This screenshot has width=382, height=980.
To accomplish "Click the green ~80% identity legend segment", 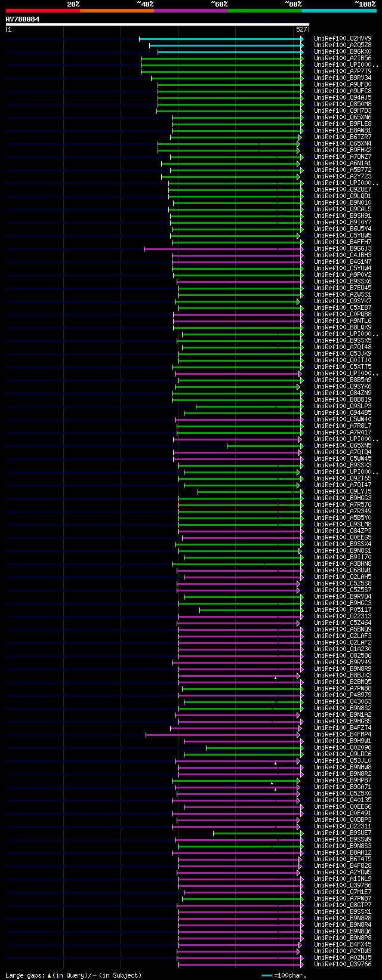I will tap(265, 10).
